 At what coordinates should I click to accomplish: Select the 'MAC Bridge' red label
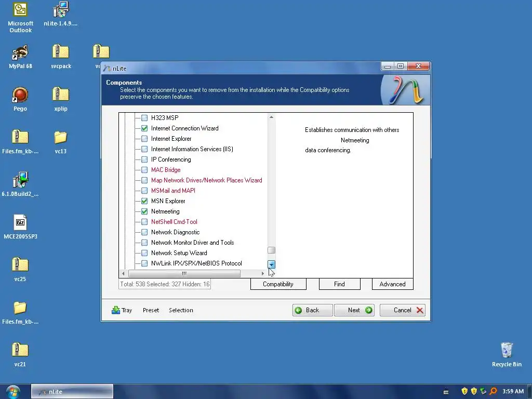(166, 170)
